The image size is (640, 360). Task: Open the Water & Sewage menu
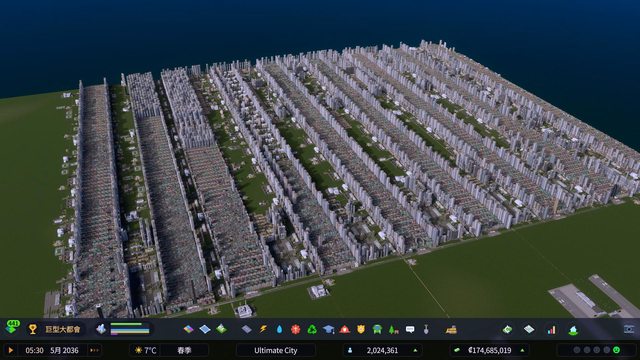point(279,329)
